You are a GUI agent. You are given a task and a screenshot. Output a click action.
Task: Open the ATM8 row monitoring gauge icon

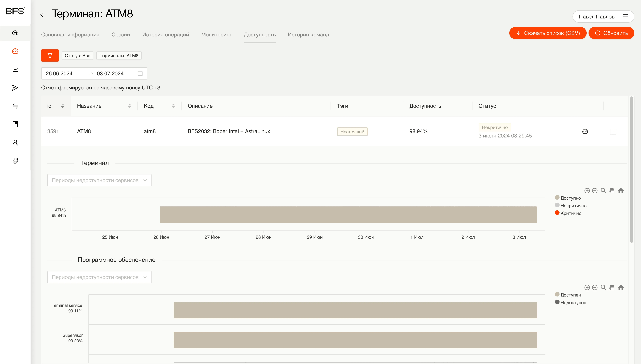(x=585, y=131)
